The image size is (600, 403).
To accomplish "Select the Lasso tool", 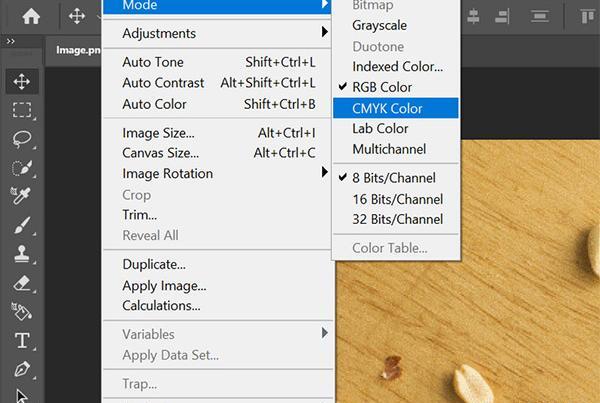I will tap(22, 139).
